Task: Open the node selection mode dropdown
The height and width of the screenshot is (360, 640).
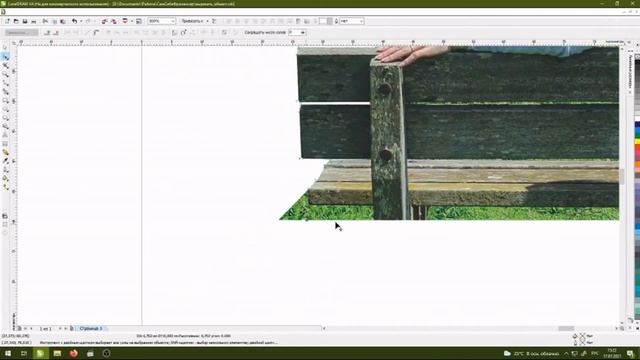Action: 22,33
